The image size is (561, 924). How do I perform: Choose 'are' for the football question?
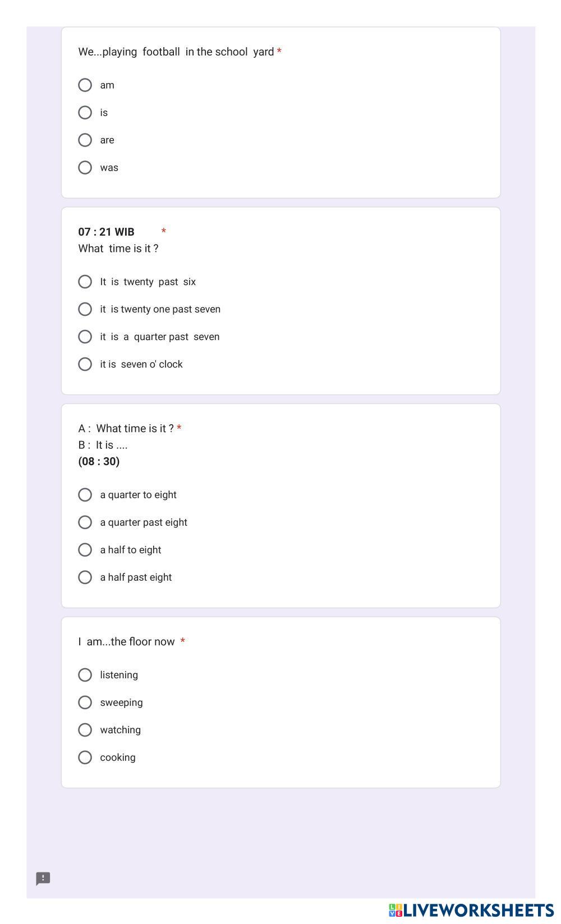[x=85, y=140]
